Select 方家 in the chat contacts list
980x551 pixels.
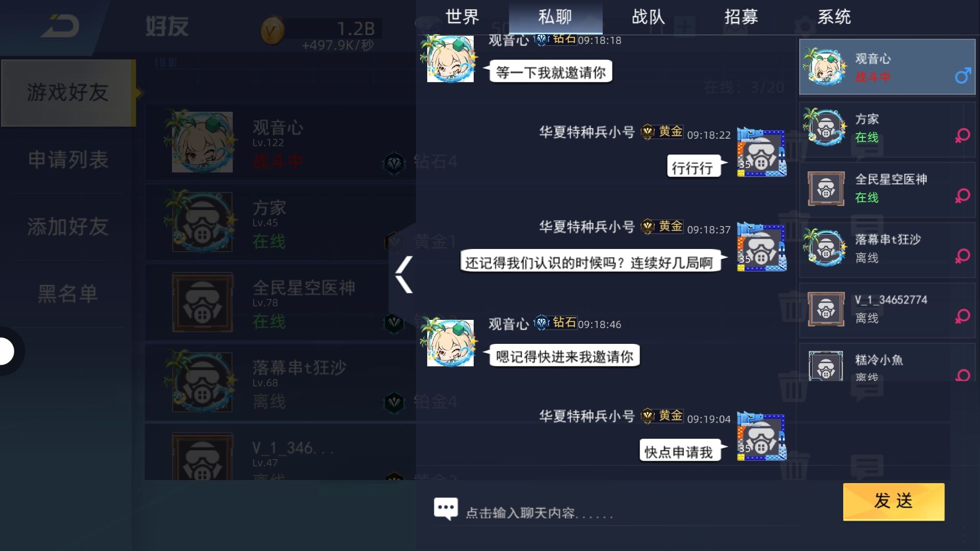[887, 129]
